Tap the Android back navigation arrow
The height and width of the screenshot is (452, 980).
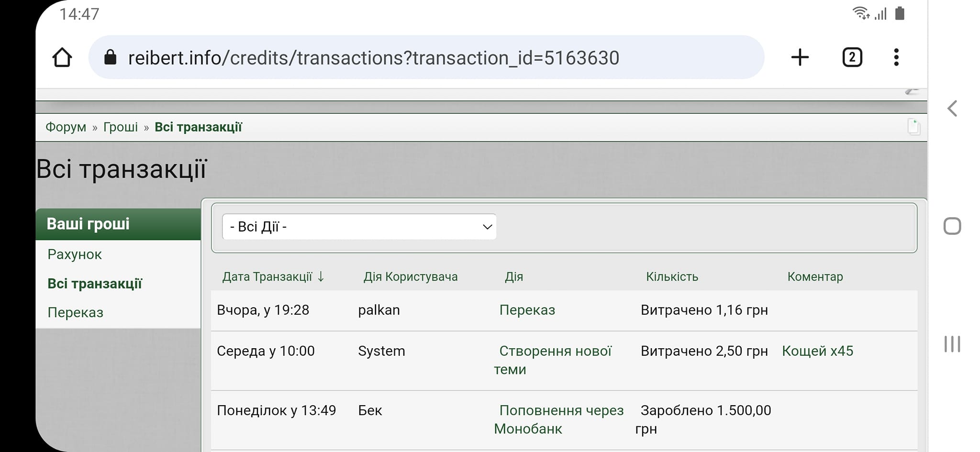tap(952, 109)
